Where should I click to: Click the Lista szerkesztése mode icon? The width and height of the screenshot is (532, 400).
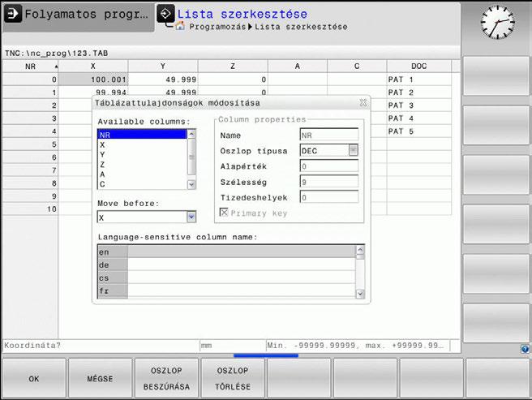coord(165,14)
